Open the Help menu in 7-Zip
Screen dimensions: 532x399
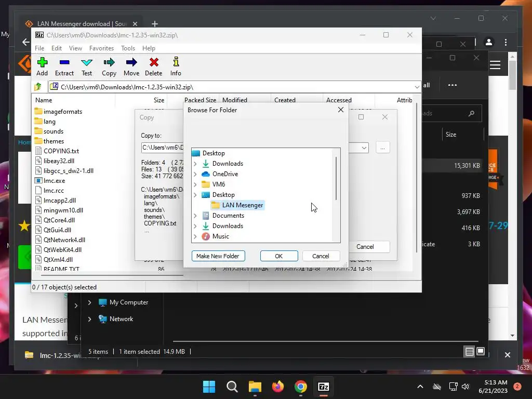tap(149, 48)
